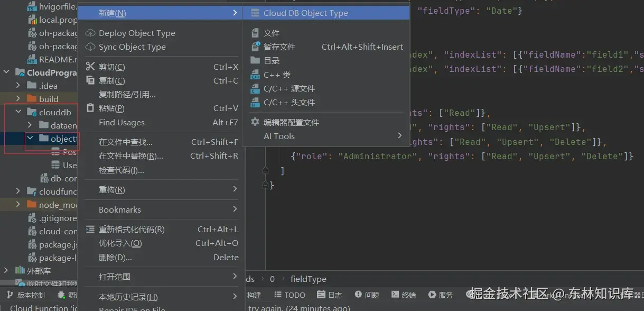Click the 重新格式化代码 reformat icon
Image resolution: width=644 pixels, height=311 pixels.
[x=90, y=229]
